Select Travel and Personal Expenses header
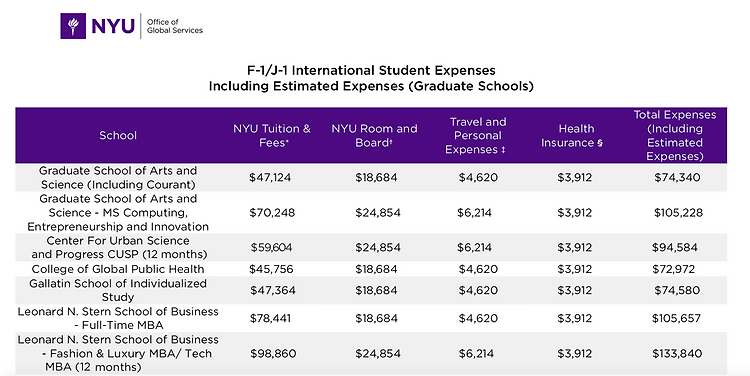This screenshot has height=376, width=750. [478, 135]
